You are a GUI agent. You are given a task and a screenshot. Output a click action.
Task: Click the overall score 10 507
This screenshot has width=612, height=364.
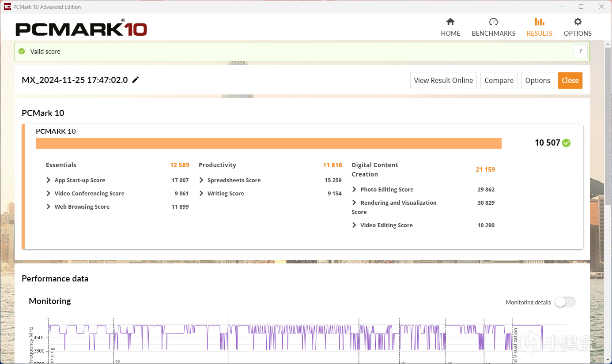point(548,143)
